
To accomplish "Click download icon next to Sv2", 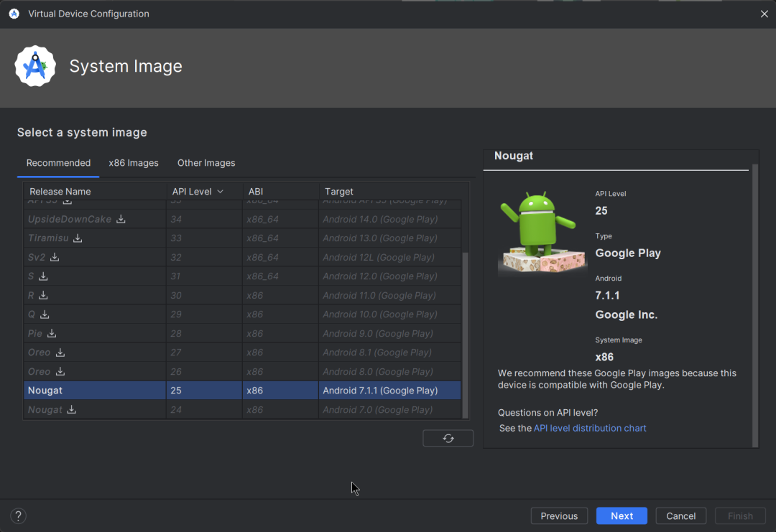I will [55, 257].
